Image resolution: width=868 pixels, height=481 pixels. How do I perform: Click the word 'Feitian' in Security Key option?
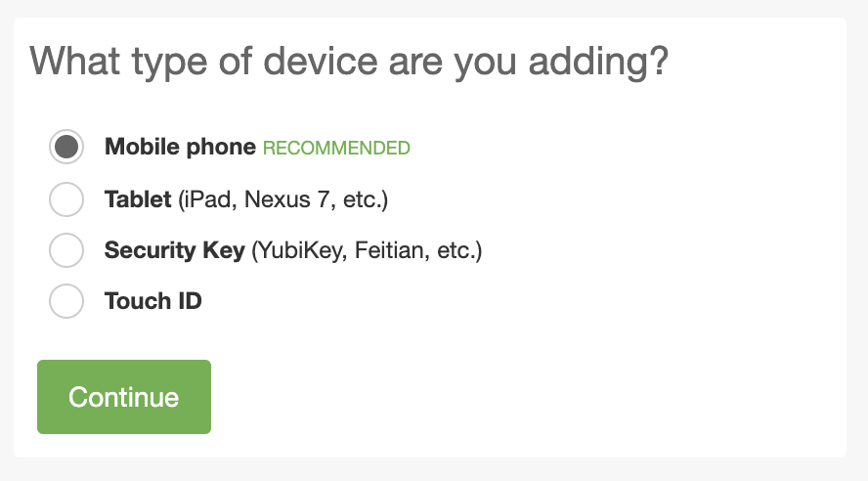392,250
